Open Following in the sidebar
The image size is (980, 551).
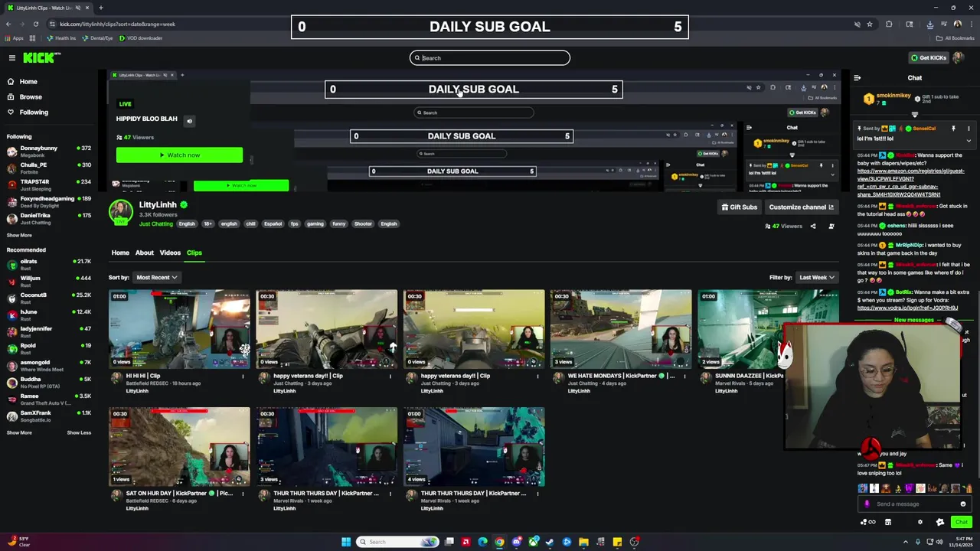pyautogui.click(x=28, y=112)
